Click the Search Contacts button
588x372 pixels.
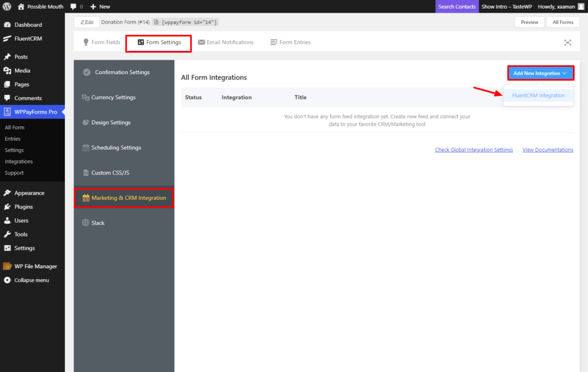(457, 7)
